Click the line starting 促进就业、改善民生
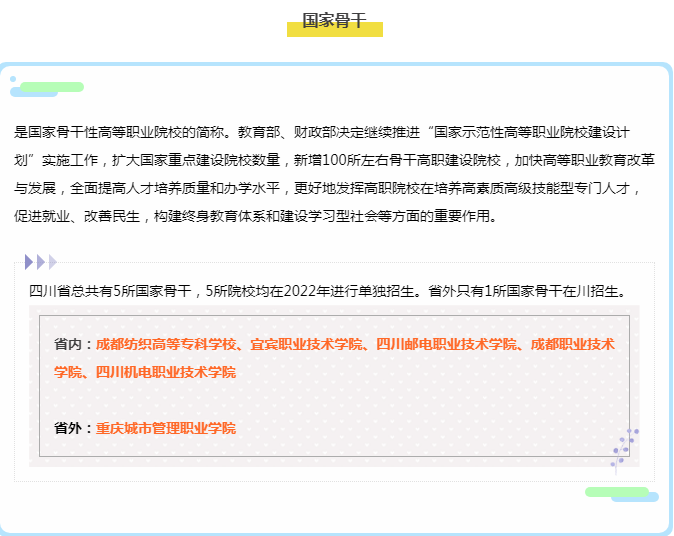This screenshot has width=674, height=536. (x=256, y=216)
